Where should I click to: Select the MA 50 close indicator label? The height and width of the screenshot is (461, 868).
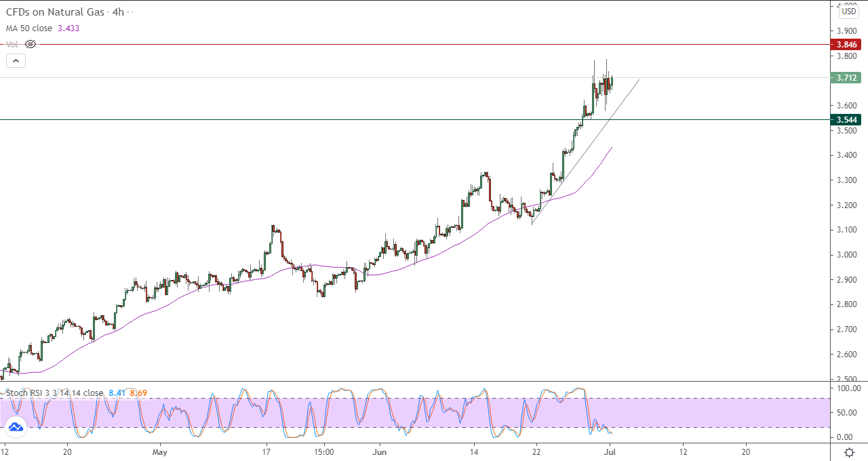30,28
